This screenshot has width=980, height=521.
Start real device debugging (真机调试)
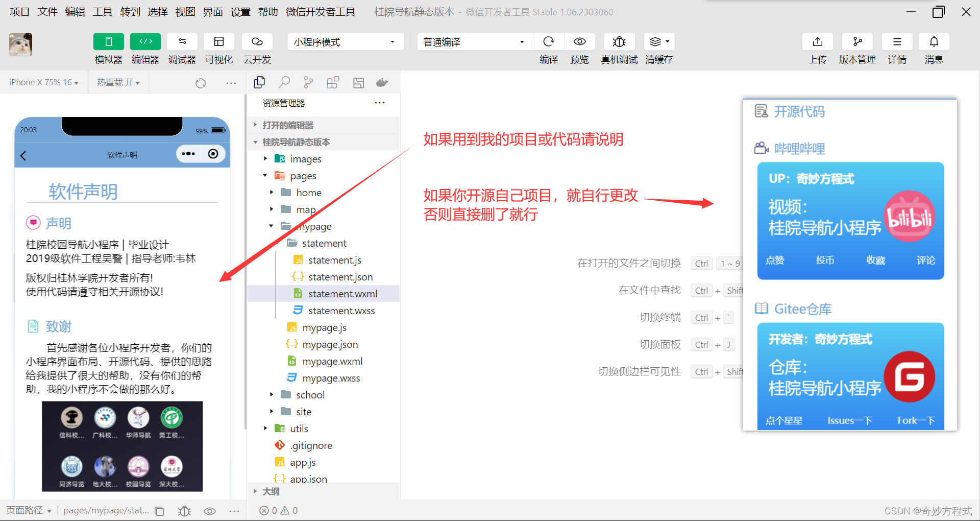click(x=619, y=41)
